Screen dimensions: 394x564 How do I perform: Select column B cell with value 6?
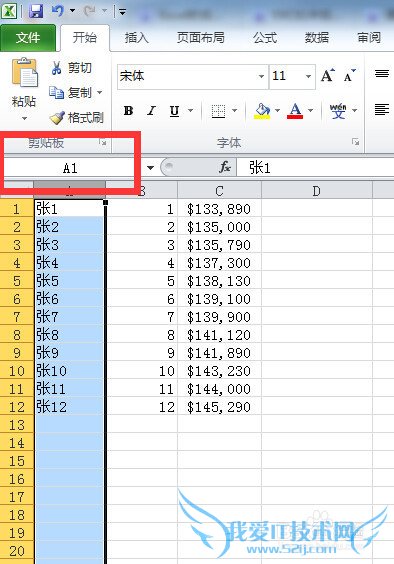point(142,299)
